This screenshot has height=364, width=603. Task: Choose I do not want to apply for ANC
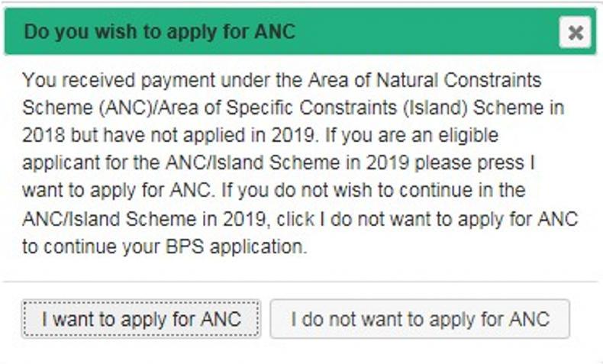[x=420, y=318]
